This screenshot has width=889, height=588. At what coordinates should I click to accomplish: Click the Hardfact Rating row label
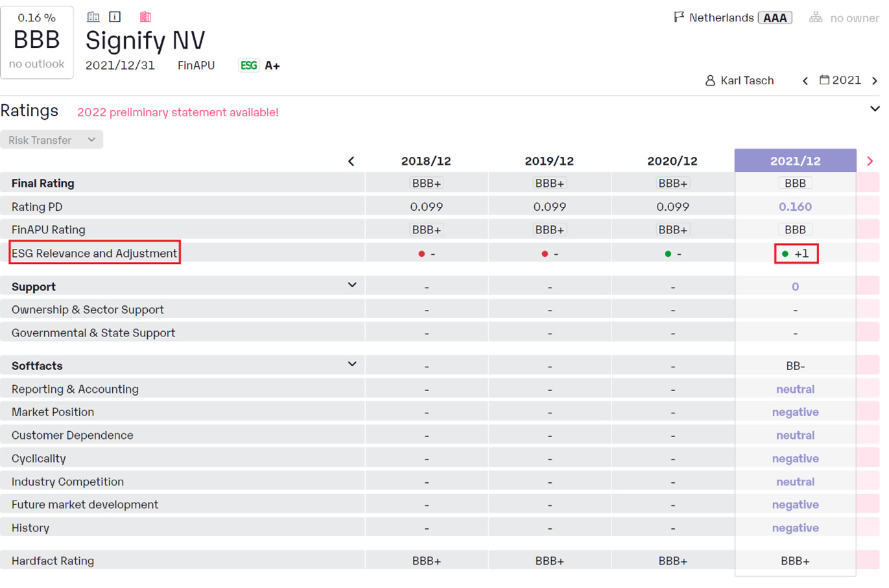(53, 561)
